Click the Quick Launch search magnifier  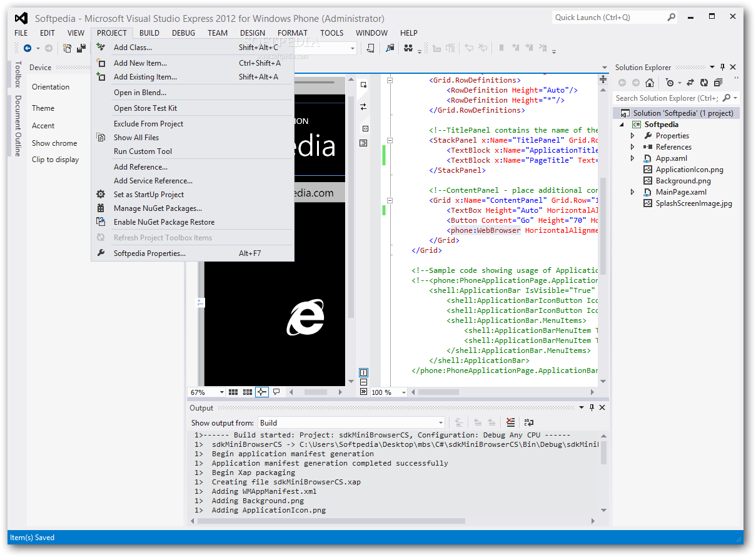(671, 18)
